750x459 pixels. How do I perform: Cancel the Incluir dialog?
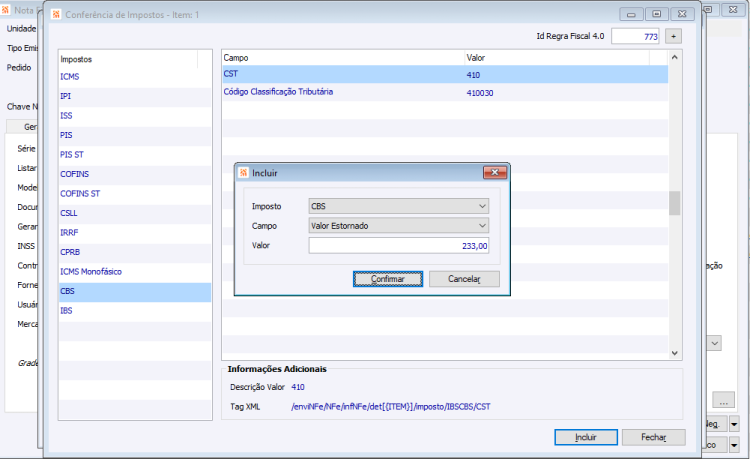click(464, 279)
